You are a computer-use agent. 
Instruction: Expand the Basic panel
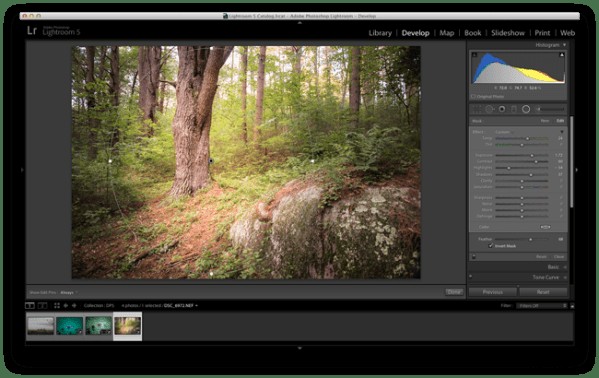pos(565,267)
